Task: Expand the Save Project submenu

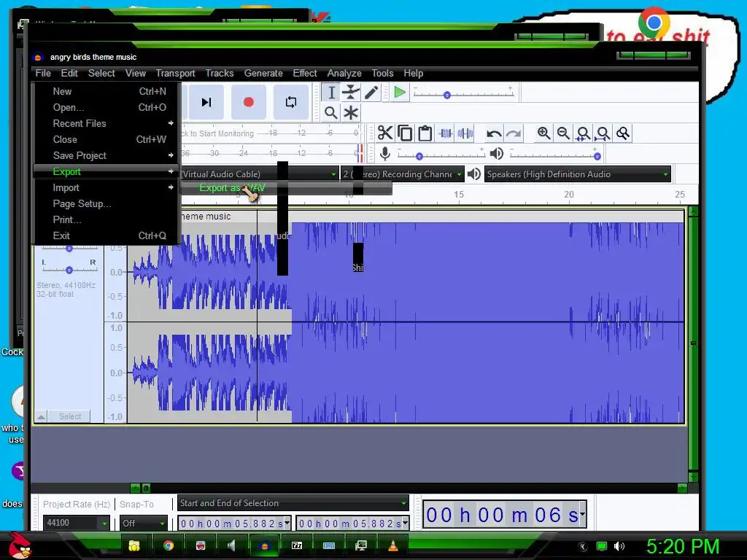Action: pos(107,155)
